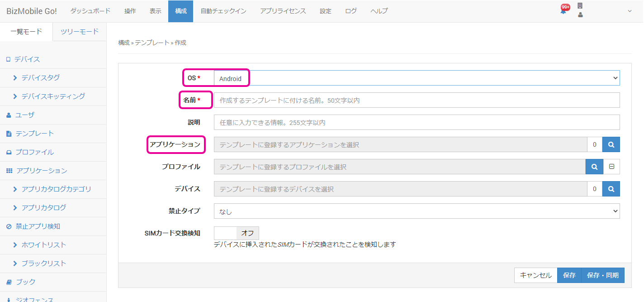The width and height of the screenshot is (644, 302).
Task: Click the search icon in アプリケーション row
Action: click(611, 145)
